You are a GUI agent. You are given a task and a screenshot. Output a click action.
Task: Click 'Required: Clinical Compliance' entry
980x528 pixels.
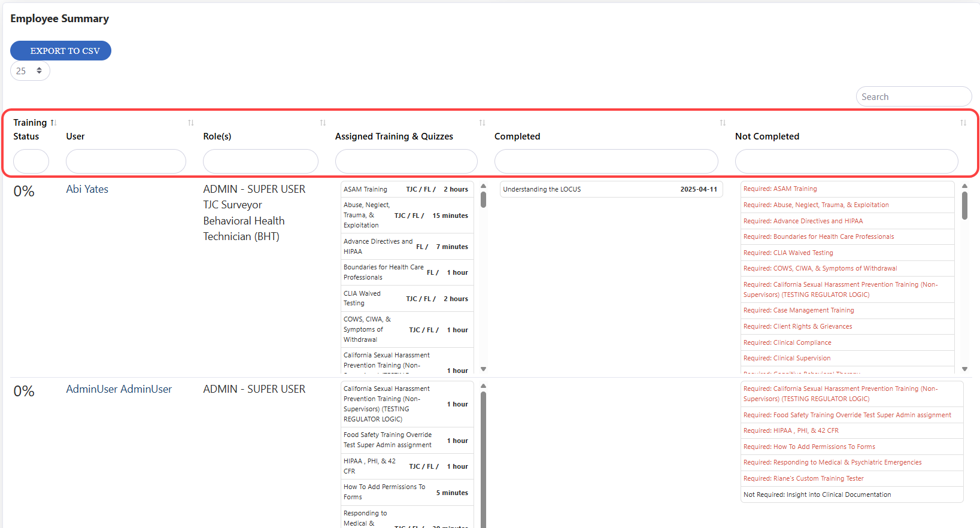tap(787, 342)
